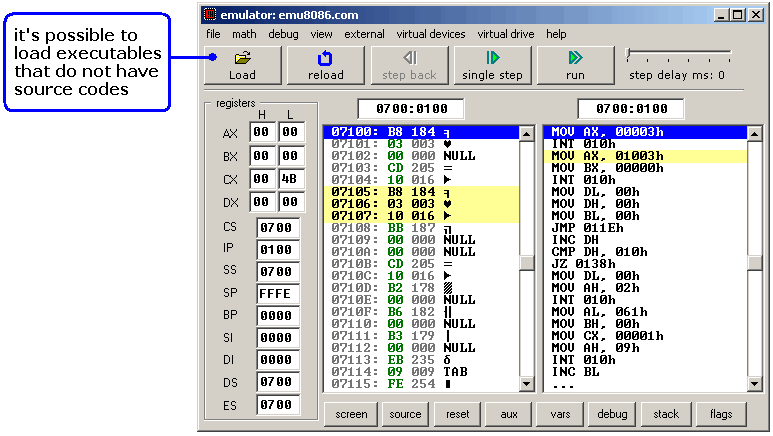Click the AX low byte field
Viewport: 773px width, 436px height.
291,132
